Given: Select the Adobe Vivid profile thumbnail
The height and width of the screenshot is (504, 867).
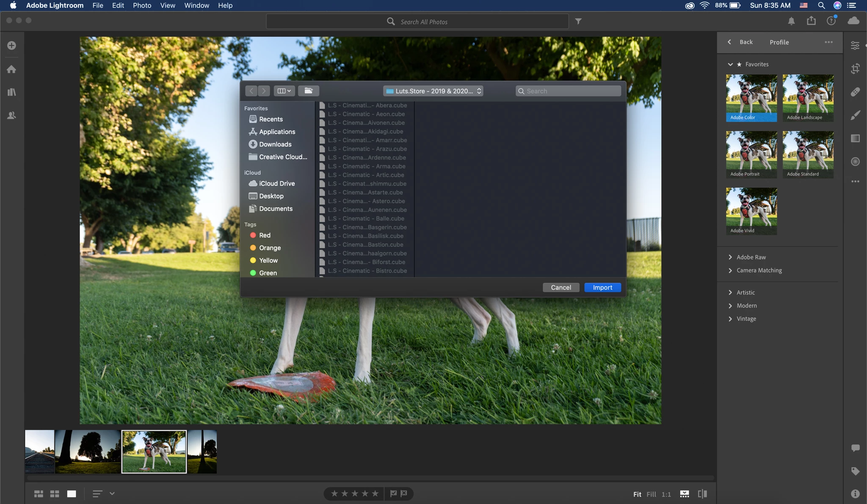Looking at the screenshot, I should coord(751,211).
